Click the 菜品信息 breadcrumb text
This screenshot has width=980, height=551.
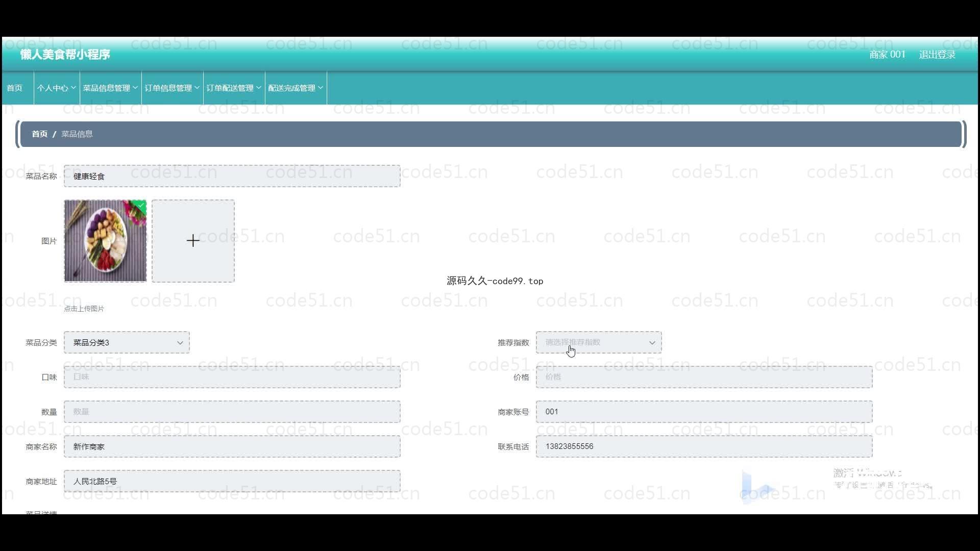pos(77,134)
